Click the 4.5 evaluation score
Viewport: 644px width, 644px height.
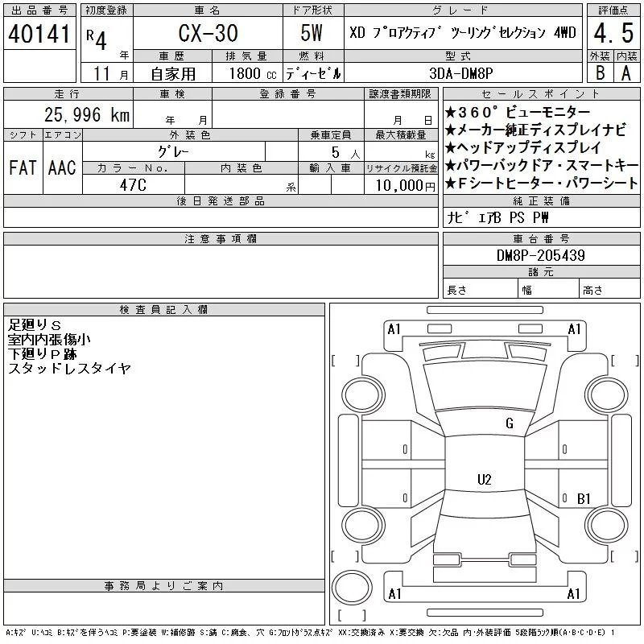click(613, 34)
